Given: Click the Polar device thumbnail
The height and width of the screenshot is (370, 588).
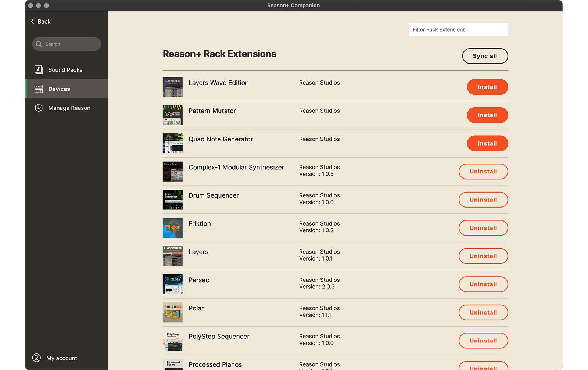Looking at the screenshot, I should tap(173, 312).
